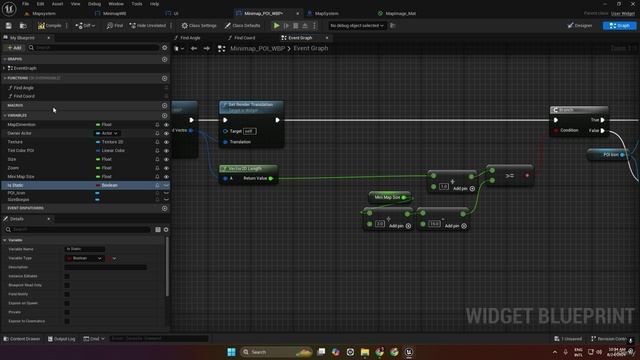Open the debug object selector dropdown
The height and width of the screenshot is (360, 640).
pyautogui.click(x=357, y=26)
